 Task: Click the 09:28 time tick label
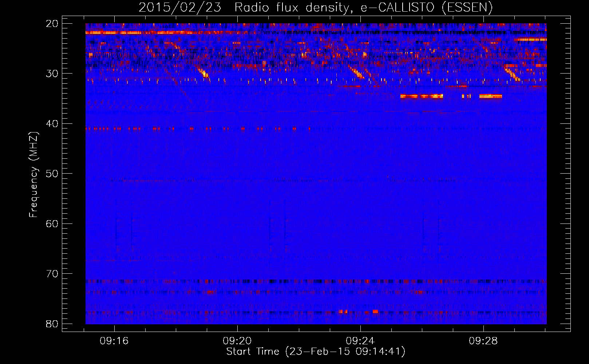483,341
